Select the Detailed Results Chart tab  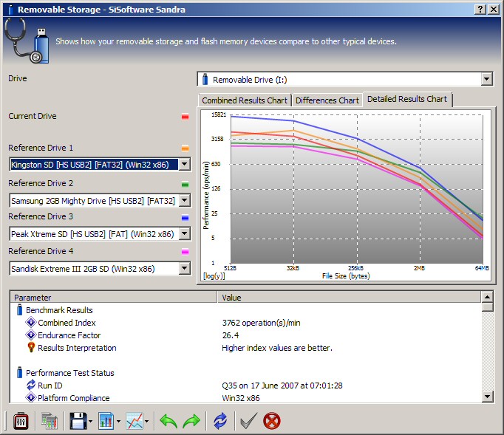pos(407,99)
